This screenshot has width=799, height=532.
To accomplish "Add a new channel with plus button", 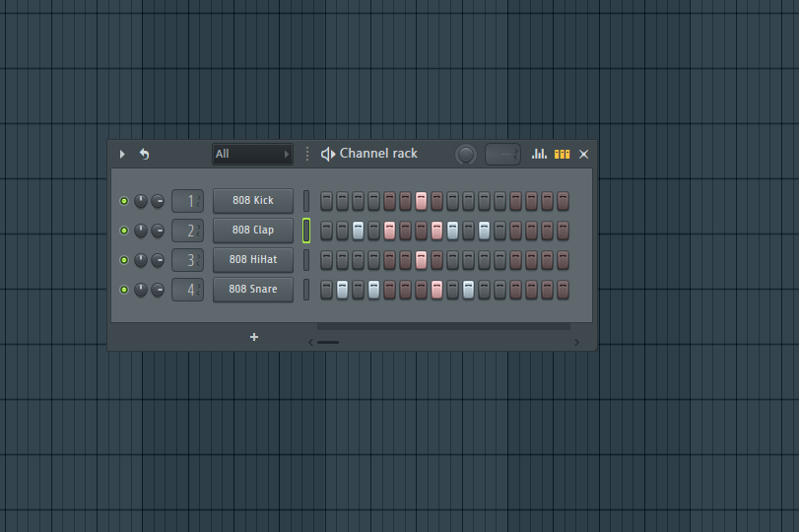I will 254,337.
